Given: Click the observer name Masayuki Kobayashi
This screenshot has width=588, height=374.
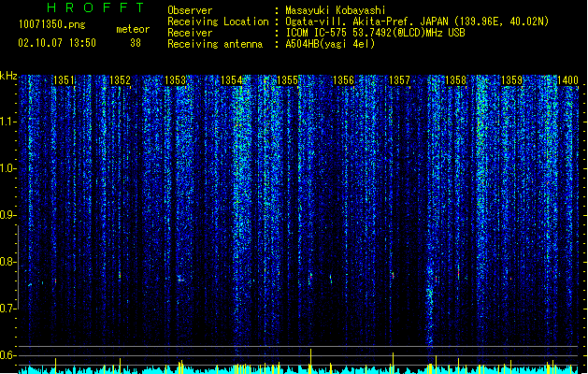Looking at the screenshot, I should tap(336, 10).
